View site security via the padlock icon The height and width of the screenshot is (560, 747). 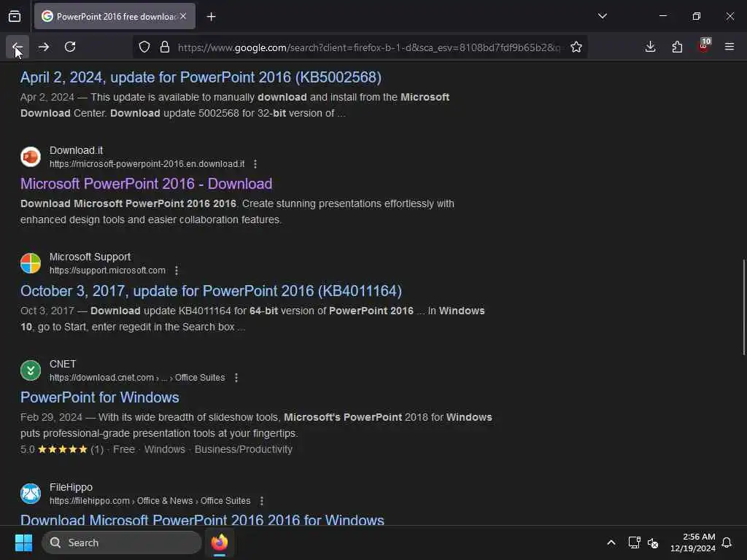click(x=165, y=47)
